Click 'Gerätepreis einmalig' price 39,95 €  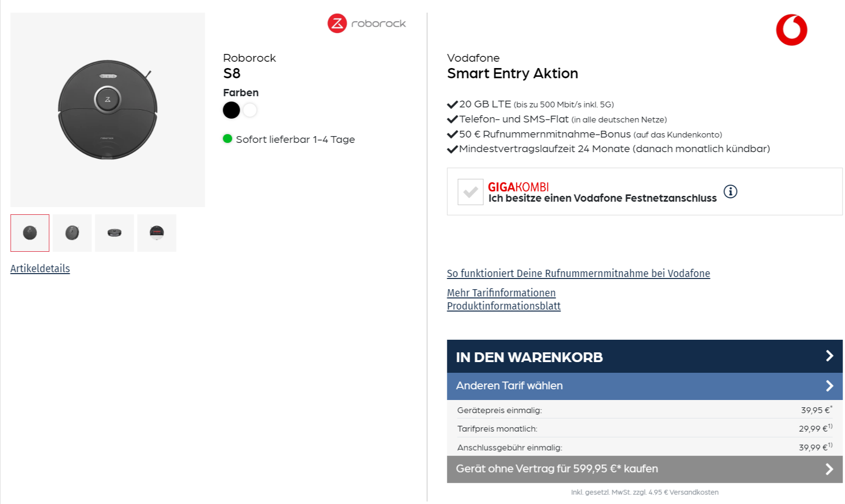point(816,410)
